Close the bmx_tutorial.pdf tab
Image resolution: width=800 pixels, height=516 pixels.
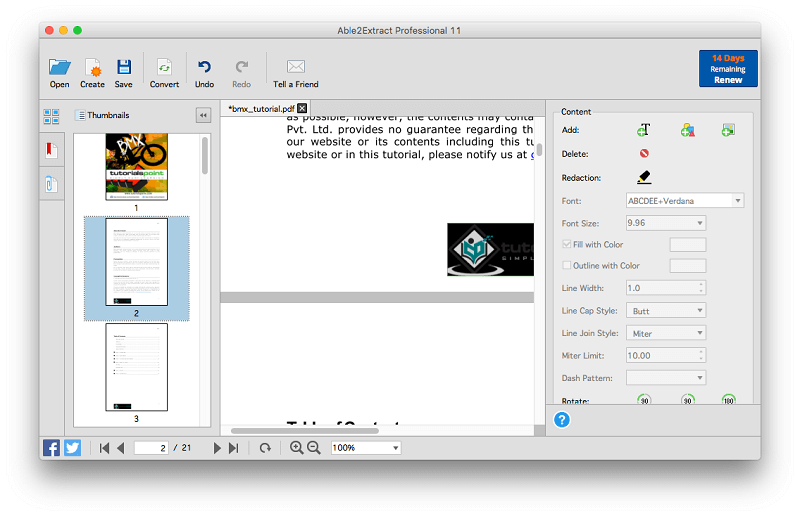(x=302, y=108)
